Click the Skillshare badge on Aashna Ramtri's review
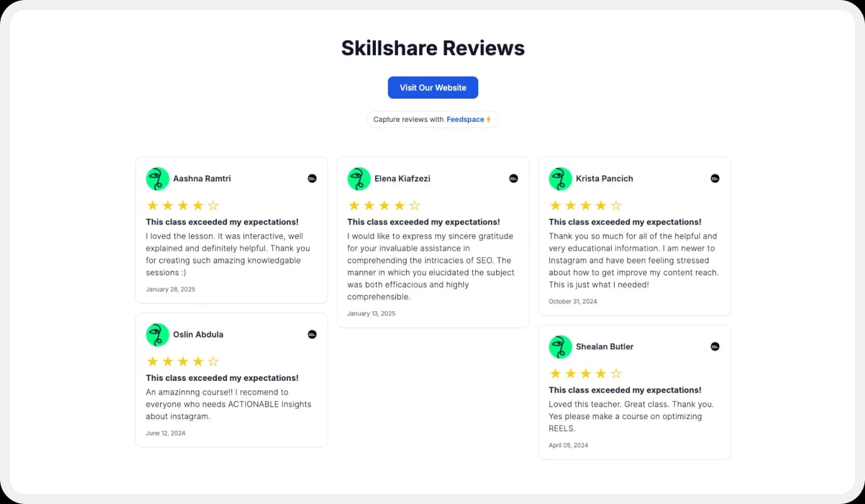Image resolution: width=865 pixels, height=504 pixels. [x=312, y=178]
